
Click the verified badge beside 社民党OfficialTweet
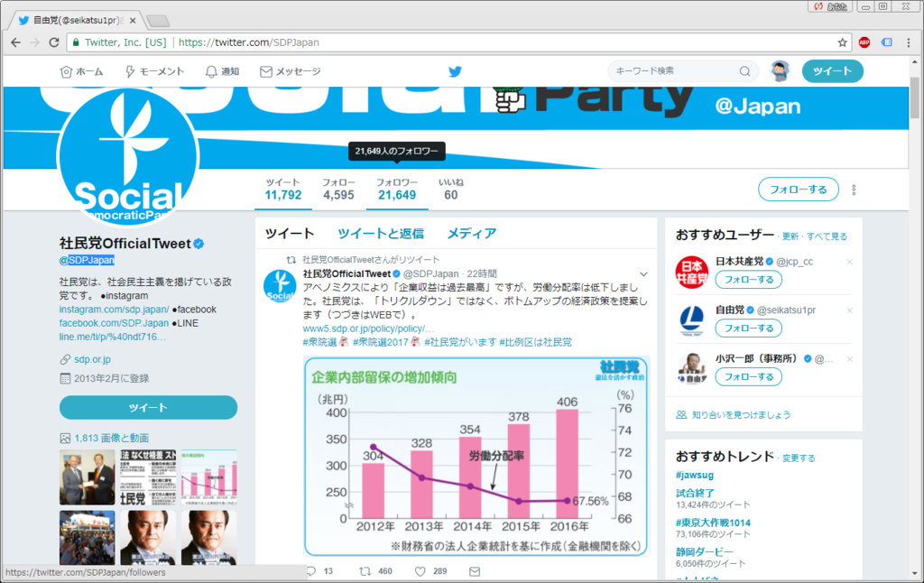tap(199, 244)
